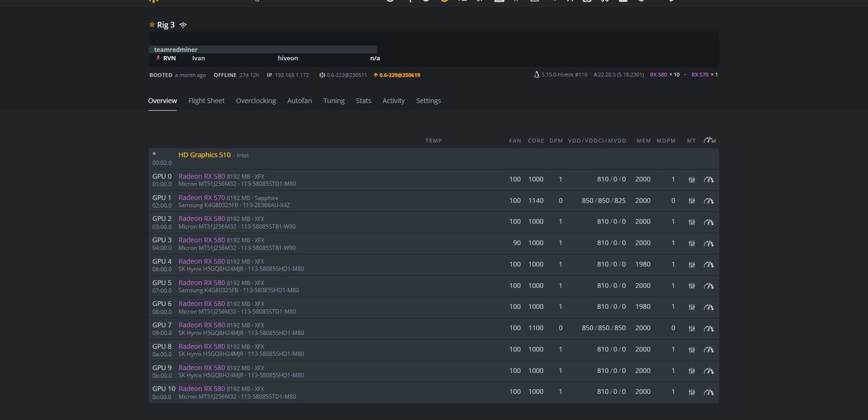Click the favorite star beside Rig 3

(152, 24)
